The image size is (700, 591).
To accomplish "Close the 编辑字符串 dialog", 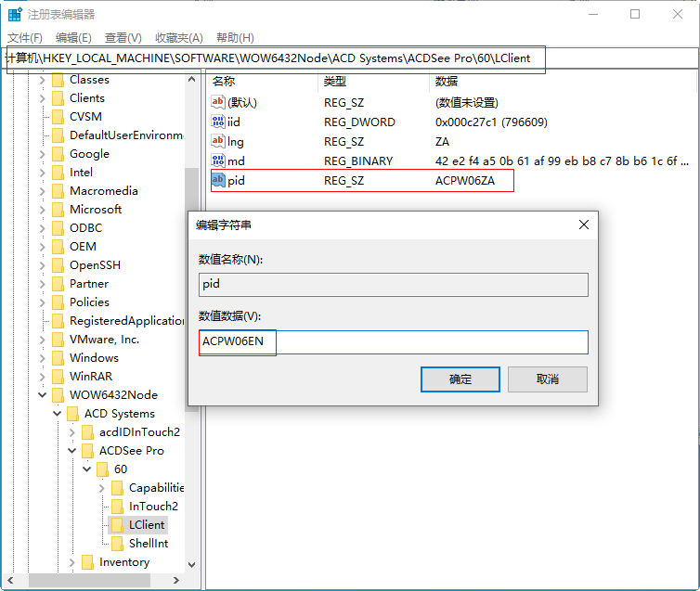I will click(x=584, y=225).
